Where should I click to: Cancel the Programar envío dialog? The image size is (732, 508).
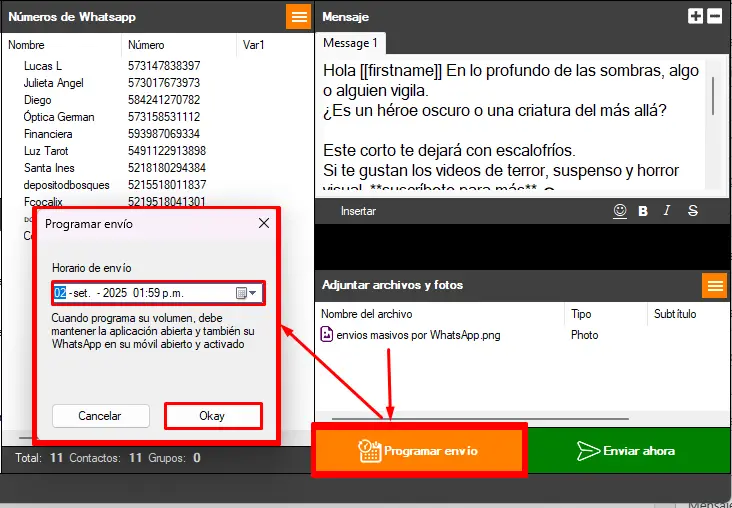[x=100, y=416]
